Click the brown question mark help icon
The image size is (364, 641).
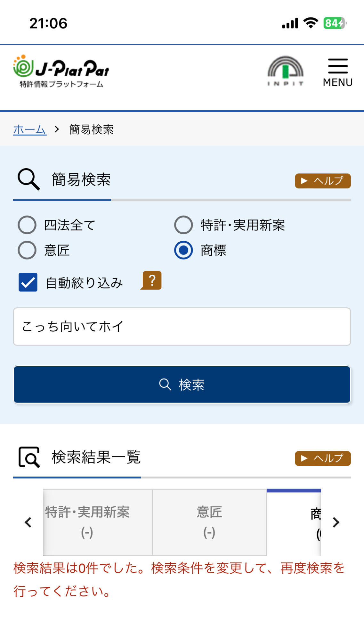(x=152, y=280)
